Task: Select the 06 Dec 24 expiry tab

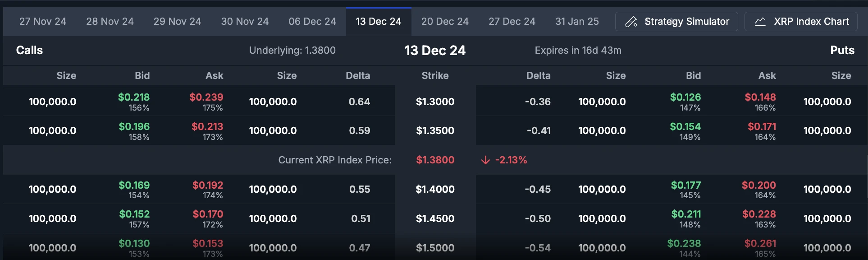Action: (312, 21)
